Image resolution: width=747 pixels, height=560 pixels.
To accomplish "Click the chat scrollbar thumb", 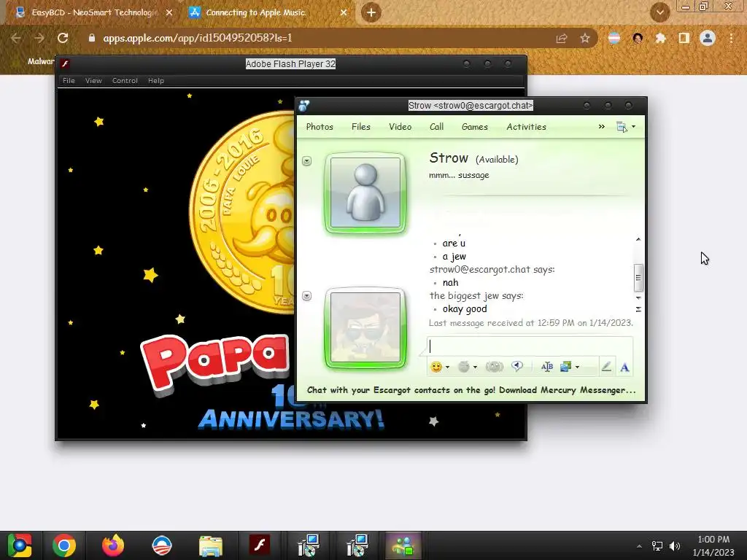I will click(638, 278).
